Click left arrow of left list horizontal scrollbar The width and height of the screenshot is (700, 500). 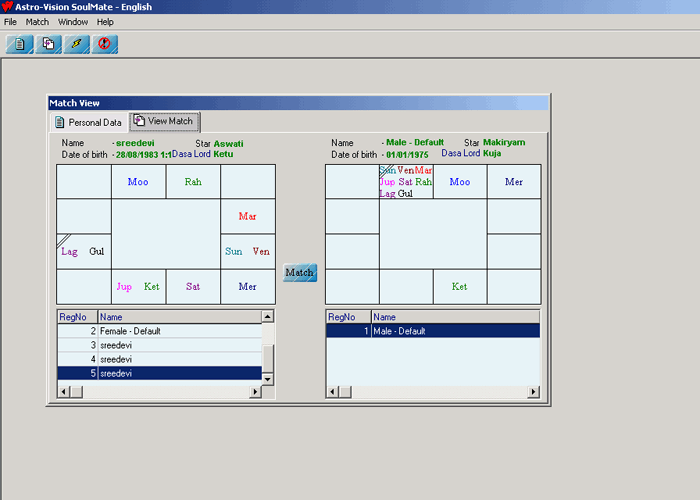tap(63, 392)
